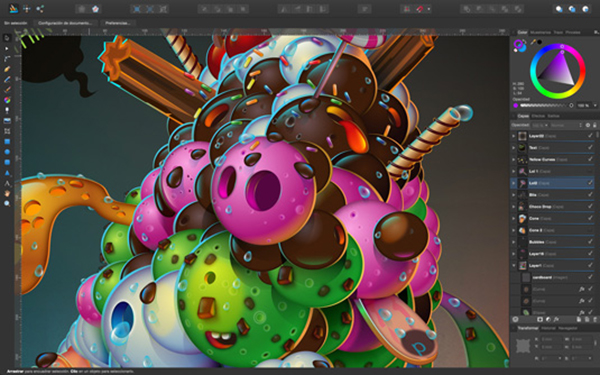Screen dimensions: 600x375
Task: Toggle visibility of Choco Drop layer
Action: click(590, 207)
